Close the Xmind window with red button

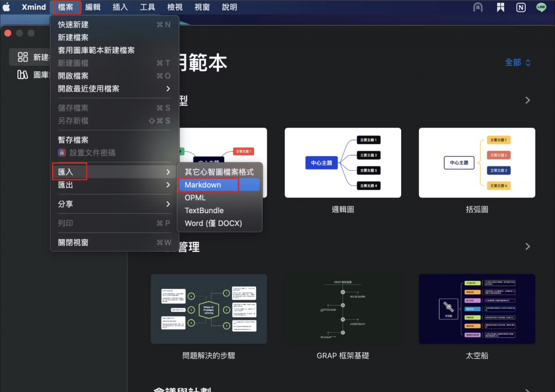pyautogui.click(x=8, y=33)
